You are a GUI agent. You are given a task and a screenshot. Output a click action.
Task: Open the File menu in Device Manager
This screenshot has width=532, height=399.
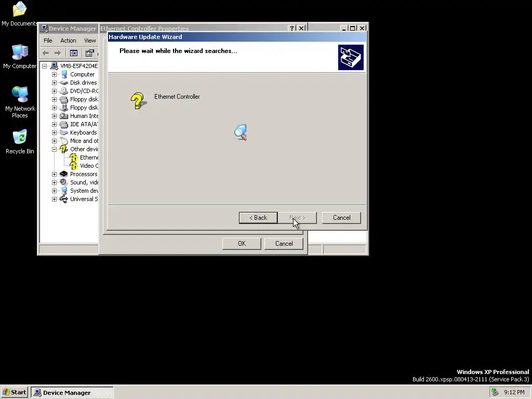pyautogui.click(x=48, y=41)
